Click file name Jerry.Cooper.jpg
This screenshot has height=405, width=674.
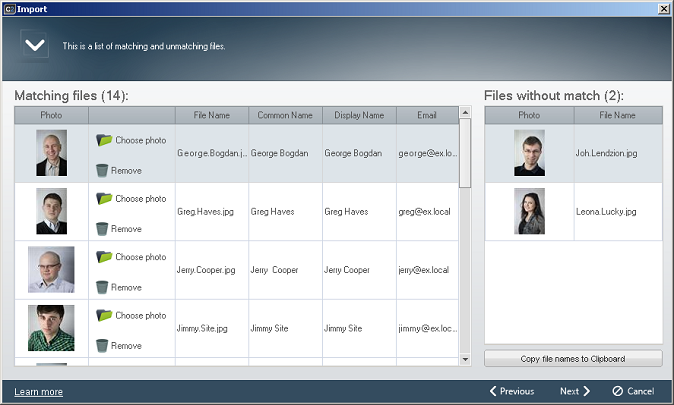pos(206,270)
